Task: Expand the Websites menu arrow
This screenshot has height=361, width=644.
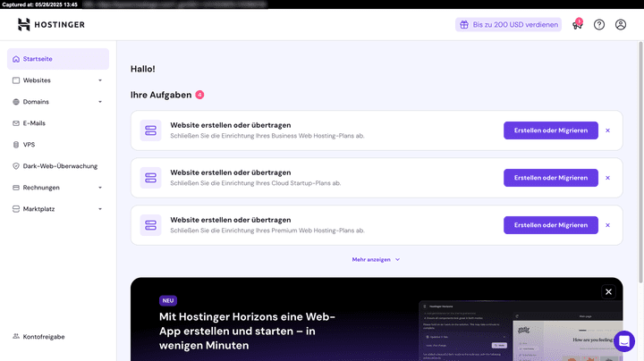Action: [x=100, y=80]
